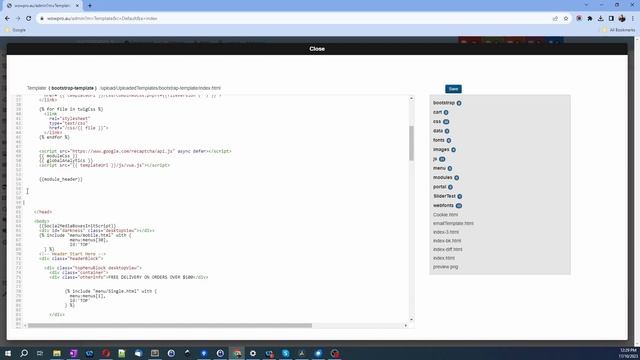Screen dimensions: 640x360
Task: Click the editor scroll-down arrow
Action: [411, 319]
